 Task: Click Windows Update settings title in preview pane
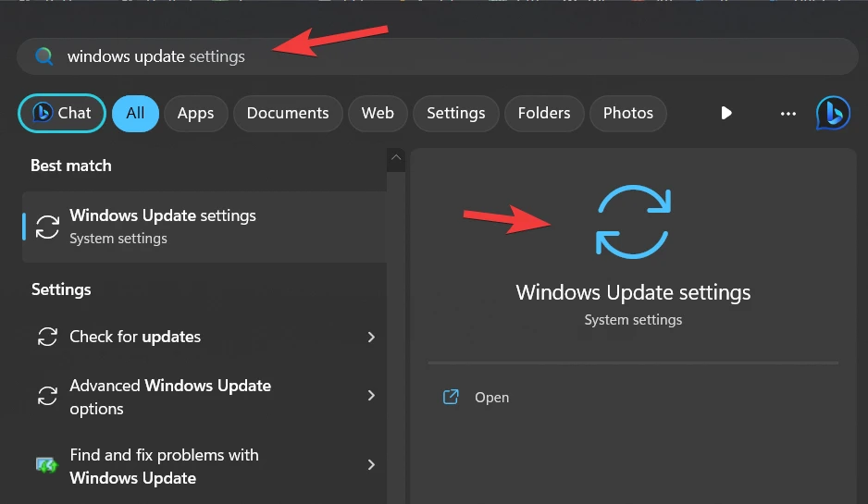633,292
